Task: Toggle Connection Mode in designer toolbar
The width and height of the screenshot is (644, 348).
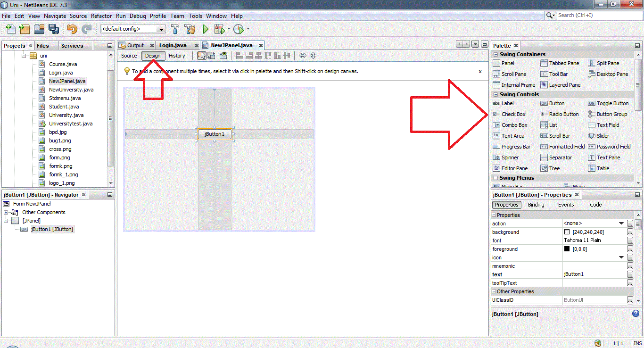Action: pyautogui.click(x=211, y=56)
